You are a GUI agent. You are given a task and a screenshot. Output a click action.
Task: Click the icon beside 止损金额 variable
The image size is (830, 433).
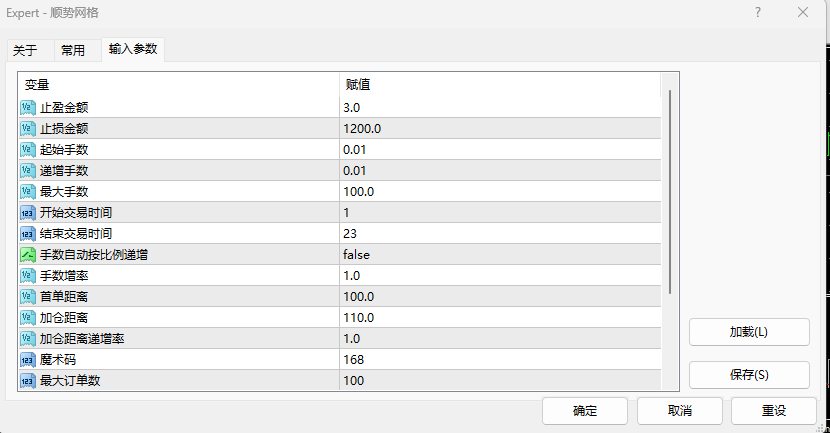[28, 128]
